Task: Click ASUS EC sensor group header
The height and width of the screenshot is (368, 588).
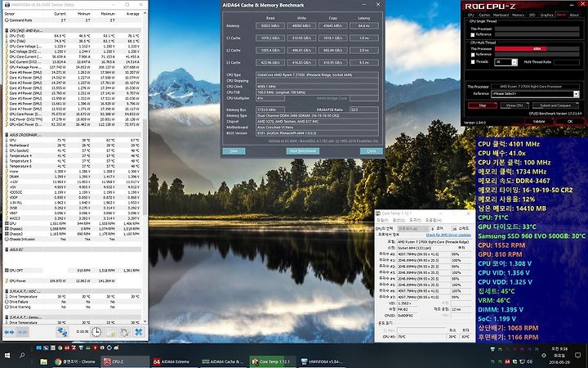Action: click(73, 249)
